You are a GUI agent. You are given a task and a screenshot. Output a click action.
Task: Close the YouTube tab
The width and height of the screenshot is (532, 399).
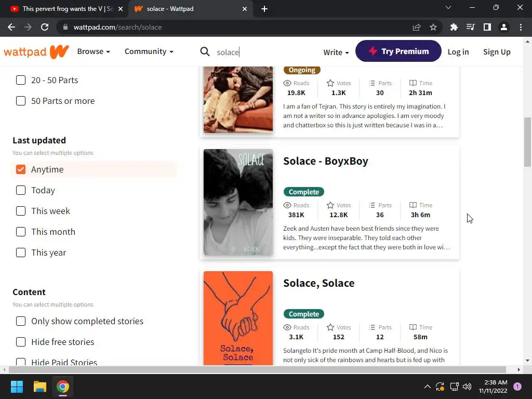[x=121, y=9]
